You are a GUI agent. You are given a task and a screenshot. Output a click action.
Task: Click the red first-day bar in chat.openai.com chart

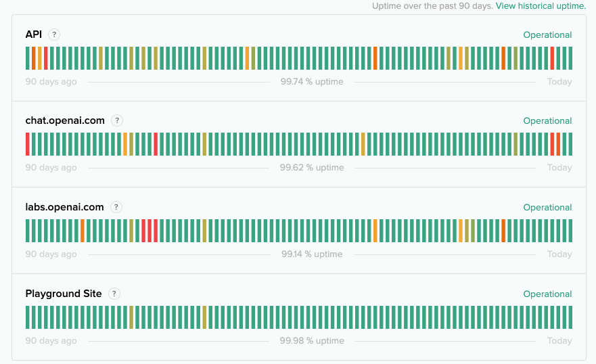[27, 144]
